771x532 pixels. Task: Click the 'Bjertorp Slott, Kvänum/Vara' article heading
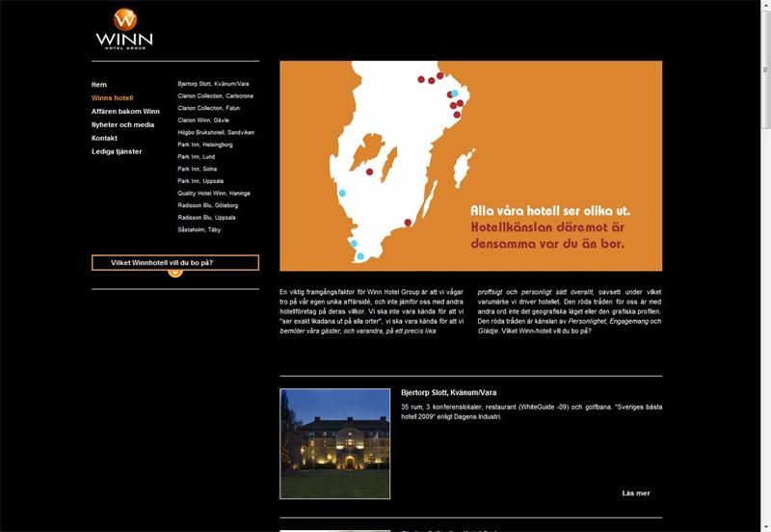(x=448, y=393)
